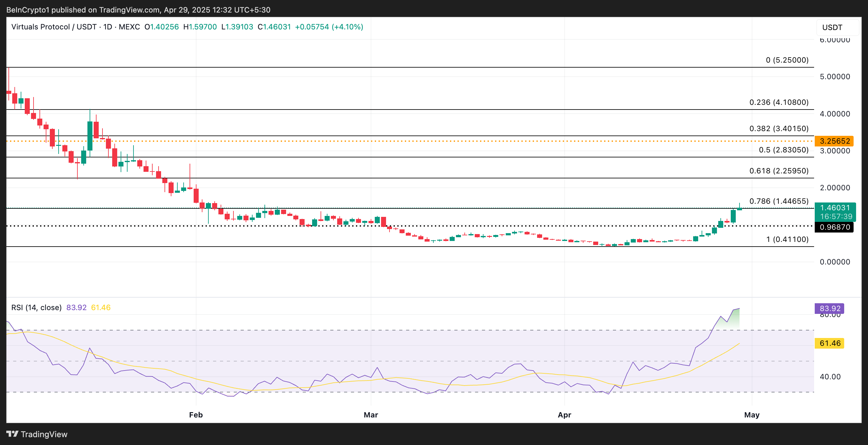The width and height of the screenshot is (868, 445).
Task: Select the 0.382 (3.40150) Fibonacci label
Action: [779, 129]
